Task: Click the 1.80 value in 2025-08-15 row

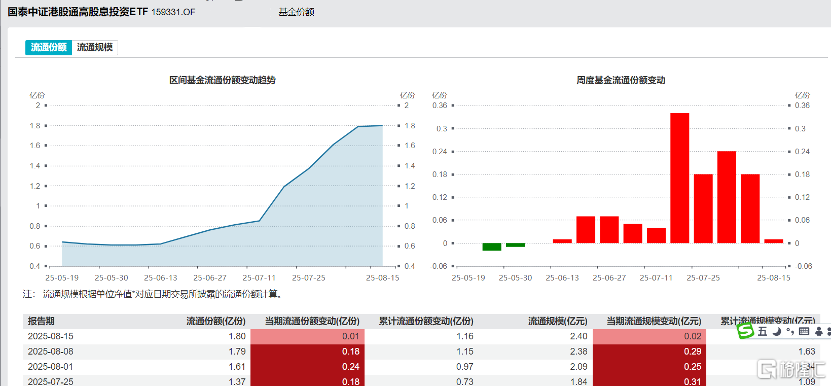Action: click(x=237, y=336)
